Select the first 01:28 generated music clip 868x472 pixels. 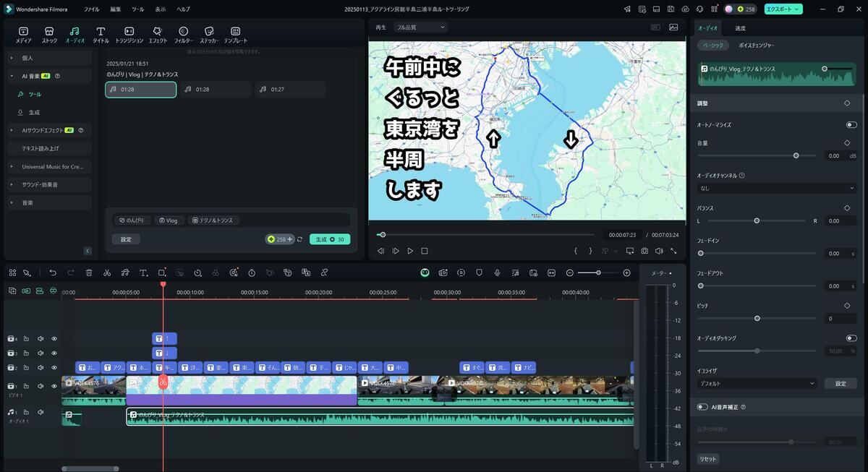coord(140,90)
